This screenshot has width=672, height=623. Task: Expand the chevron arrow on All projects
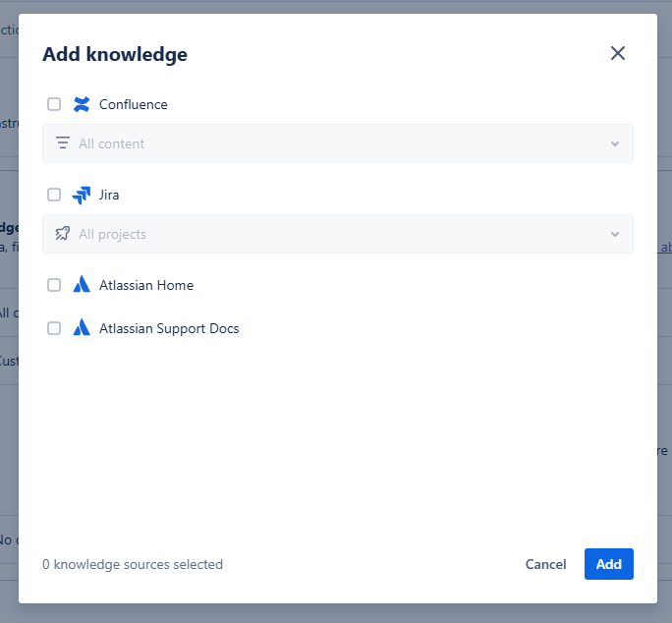click(x=615, y=234)
